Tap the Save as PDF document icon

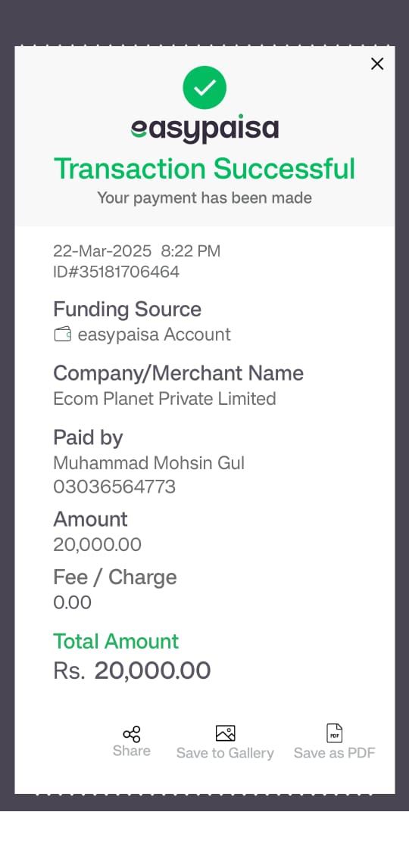pos(334,733)
